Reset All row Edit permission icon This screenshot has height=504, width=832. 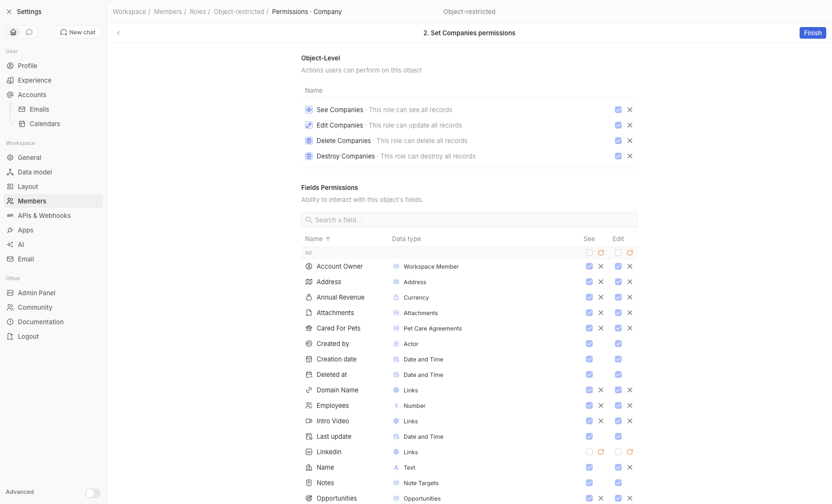pyautogui.click(x=630, y=253)
